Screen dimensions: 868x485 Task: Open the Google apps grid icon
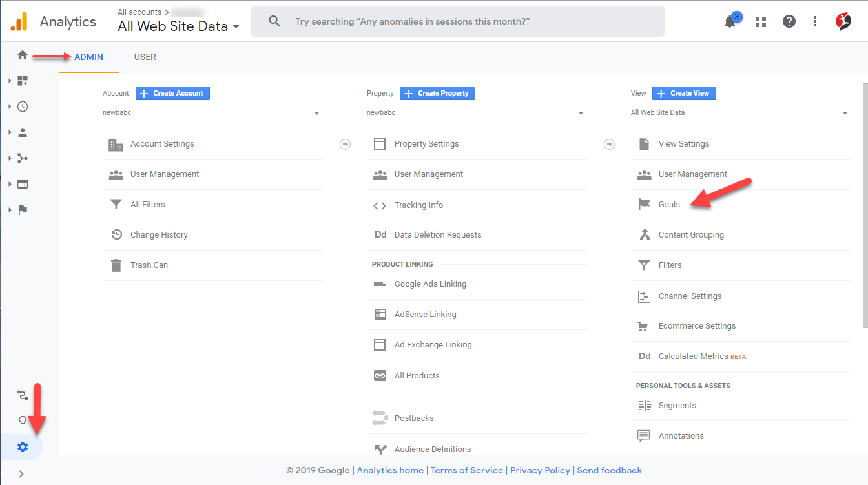pos(760,21)
